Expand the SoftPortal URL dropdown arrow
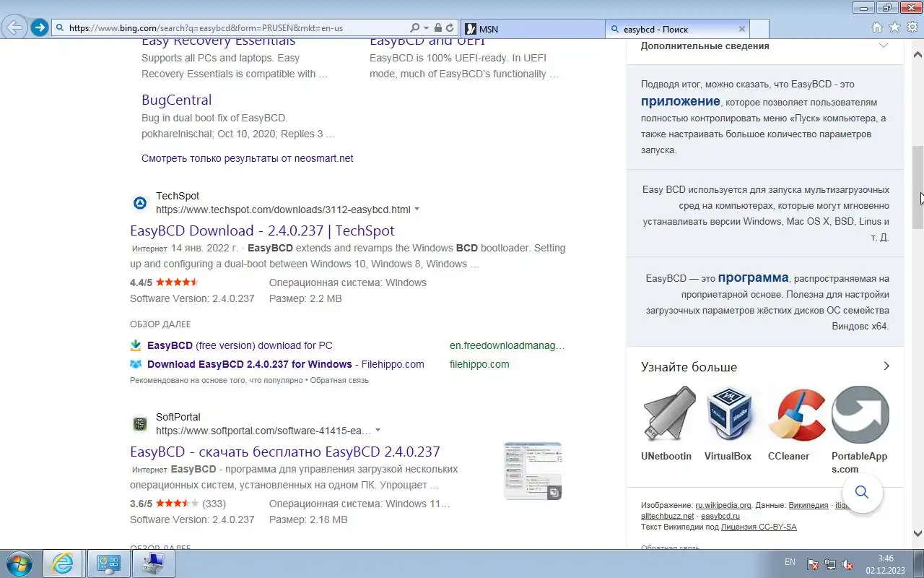 click(378, 431)
